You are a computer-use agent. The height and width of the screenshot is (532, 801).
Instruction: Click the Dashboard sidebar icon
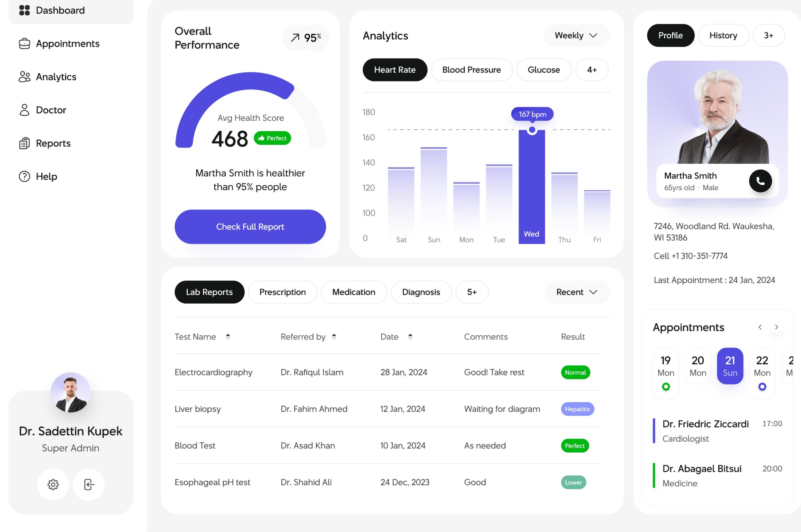point(24,9)
